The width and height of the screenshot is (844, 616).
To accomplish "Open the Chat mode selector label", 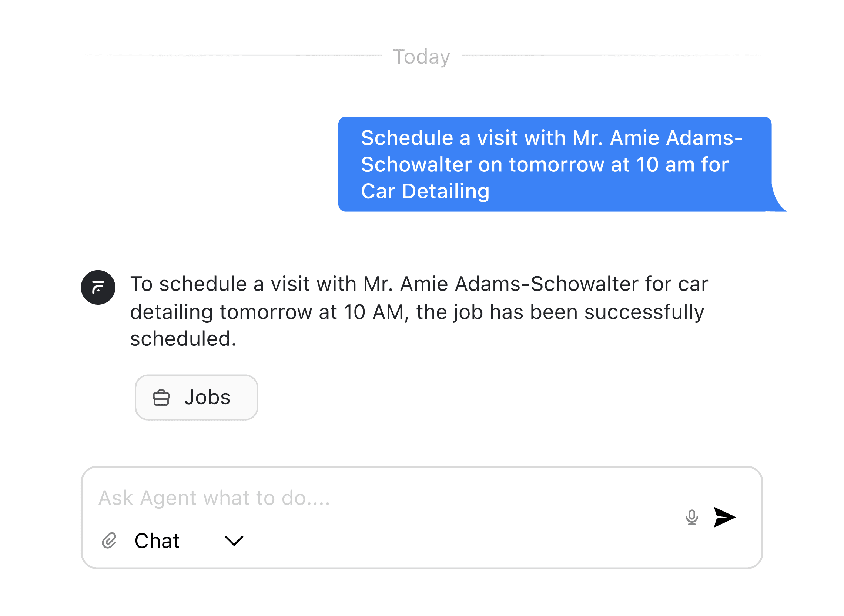I will (x=157, y=541).
